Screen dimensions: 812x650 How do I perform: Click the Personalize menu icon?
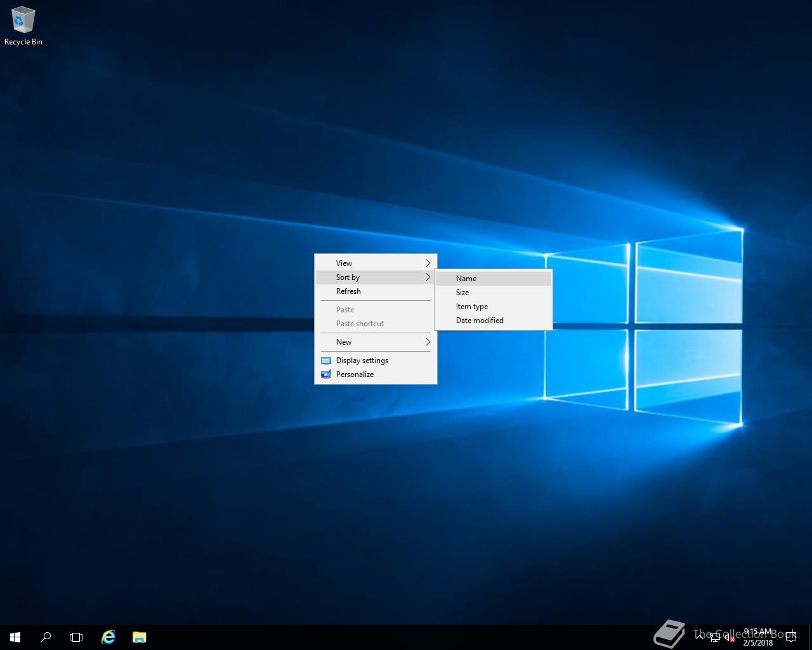tap(326, 375)
